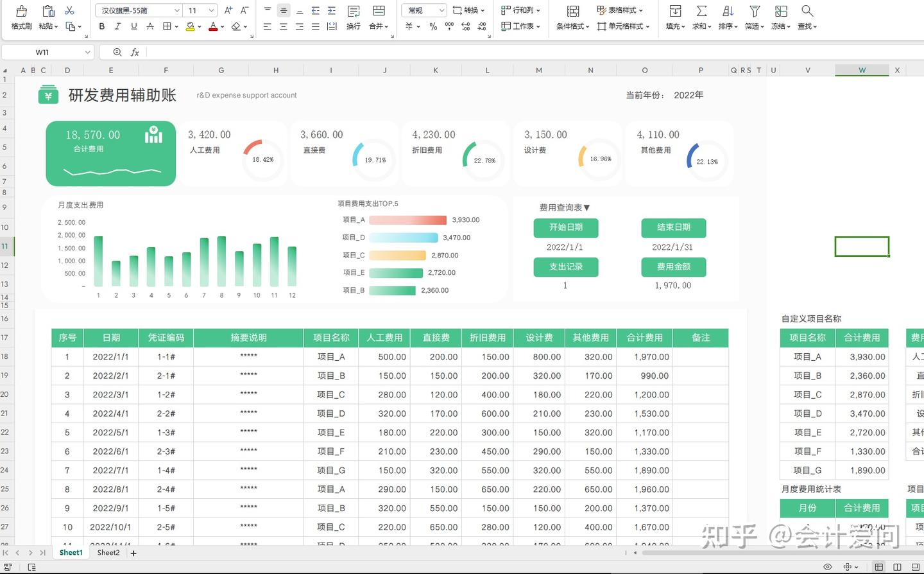Click the Eraser clear-format icon
Screen dimensions: 924x574
tap(236, 26)
